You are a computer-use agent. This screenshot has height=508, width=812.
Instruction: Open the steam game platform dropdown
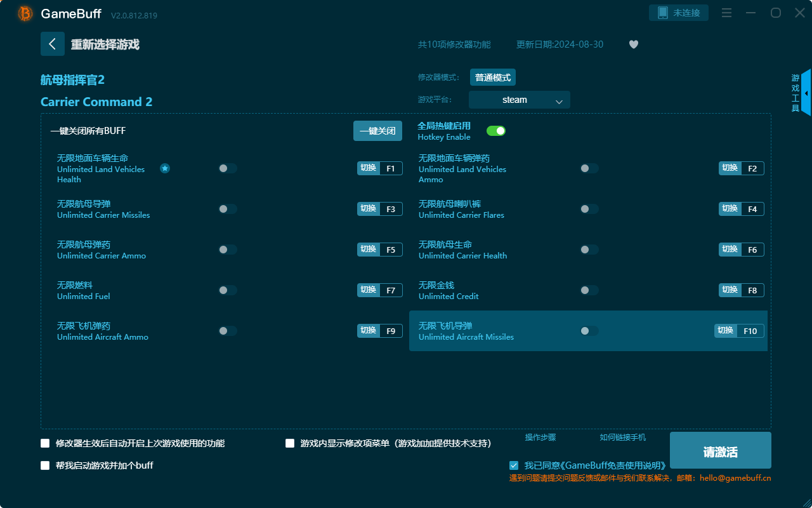519,100
